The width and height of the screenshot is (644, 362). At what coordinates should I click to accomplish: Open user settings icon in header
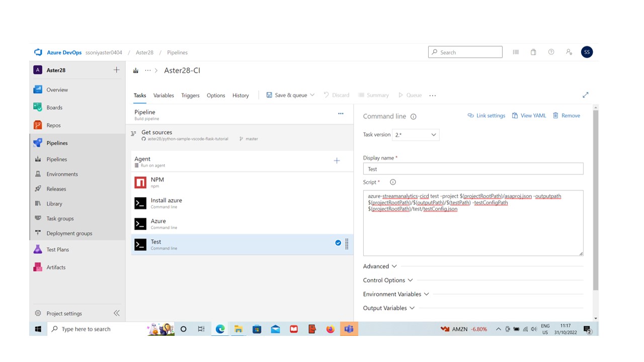[x=569, y=52]
